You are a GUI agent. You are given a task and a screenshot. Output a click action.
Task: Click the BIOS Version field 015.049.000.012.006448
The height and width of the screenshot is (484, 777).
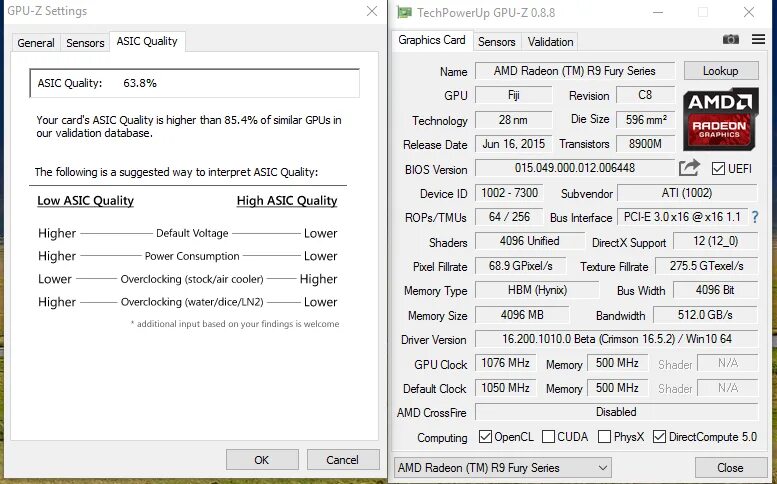(575, 168)
